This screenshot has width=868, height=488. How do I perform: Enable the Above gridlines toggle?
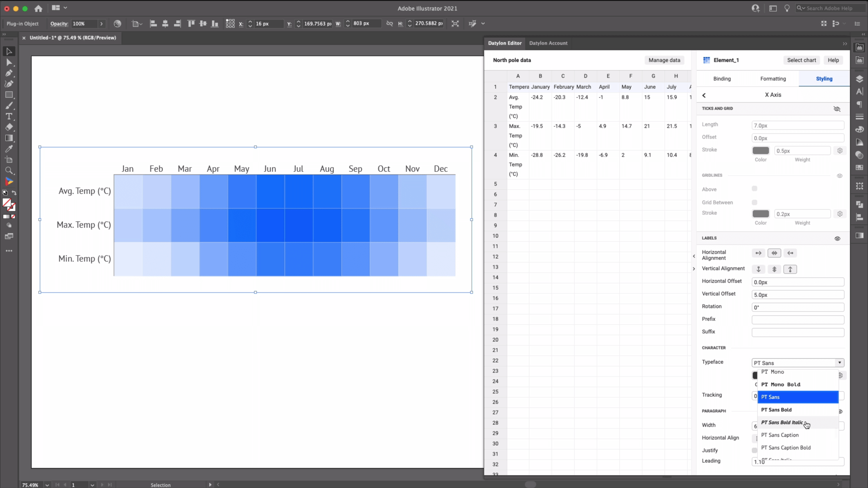point(754,188)
